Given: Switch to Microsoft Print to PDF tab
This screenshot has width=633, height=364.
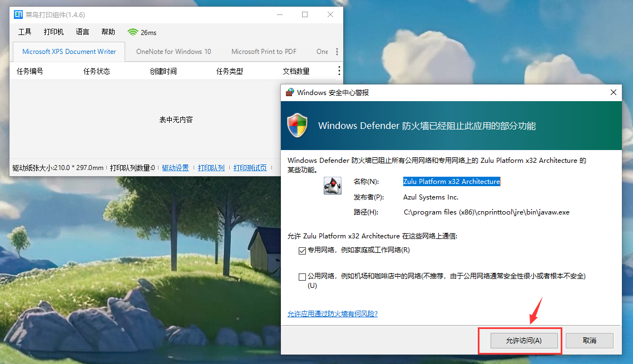Looking at the screenshot, I should pos(264,52).
